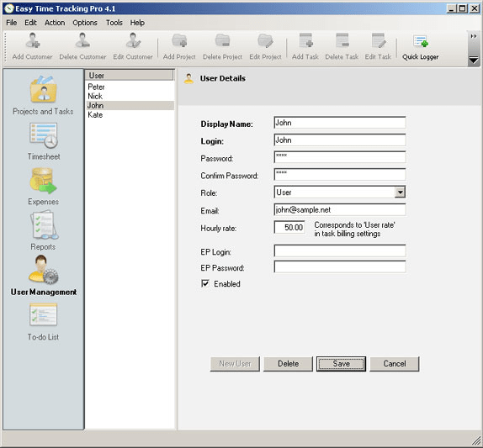
Task: Click the User column header
Action: (130, 75)
